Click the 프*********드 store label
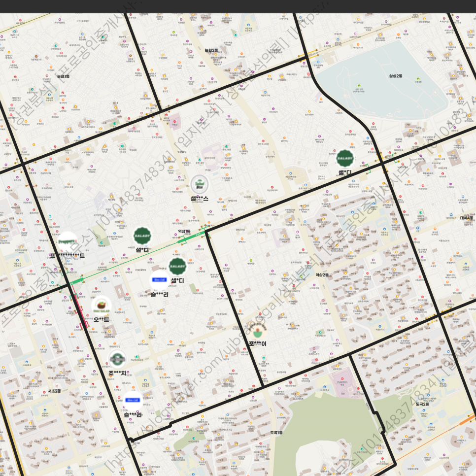This screenshot has height=476, width=476. tap(68, 256)
